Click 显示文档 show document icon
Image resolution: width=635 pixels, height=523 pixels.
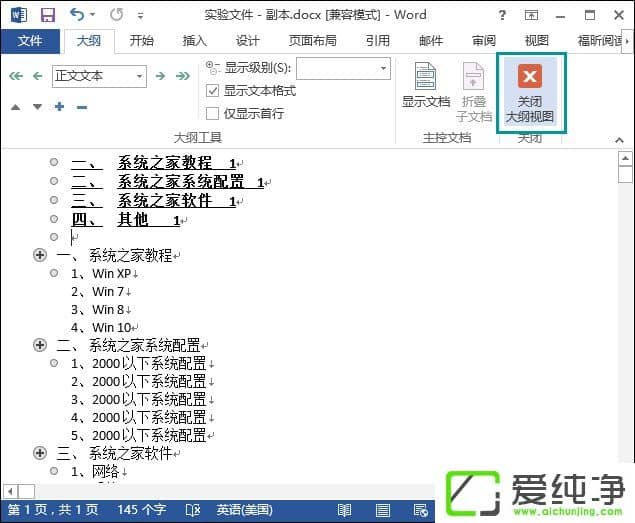426,85
